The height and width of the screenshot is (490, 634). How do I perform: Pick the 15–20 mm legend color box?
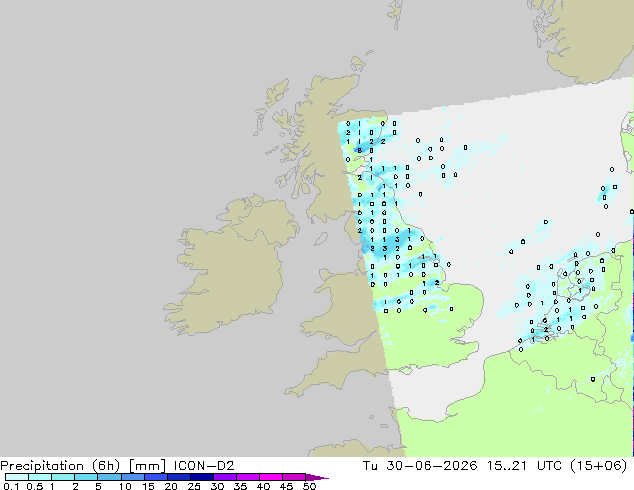click(156, 477)
